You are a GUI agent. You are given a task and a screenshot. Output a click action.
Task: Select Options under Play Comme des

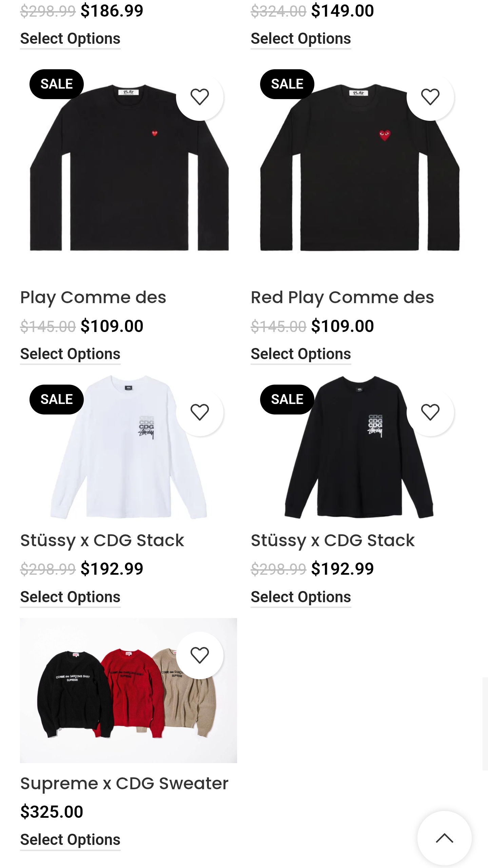coord(70,354)
